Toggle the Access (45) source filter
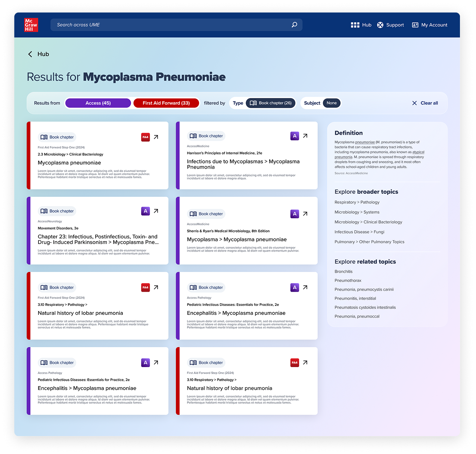Viewport: 476px width, 454px height. (x=98, y=103)
